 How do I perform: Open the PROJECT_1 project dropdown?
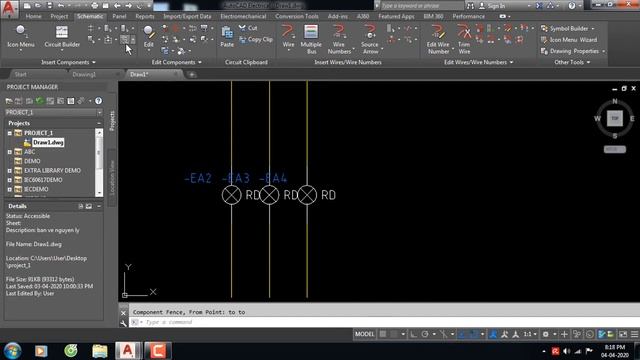pyautogui.click(x=100, y=112)
